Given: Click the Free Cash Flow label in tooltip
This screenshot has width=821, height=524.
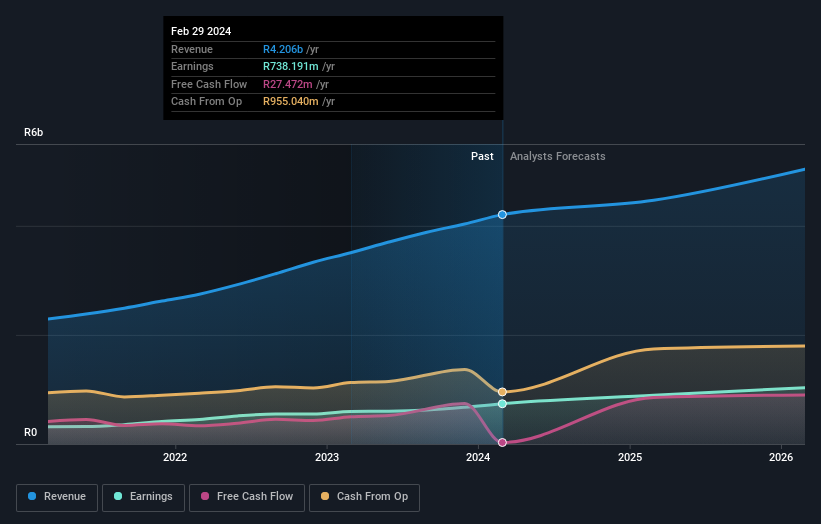Looking at the screenshot, I should click(209, 84).
